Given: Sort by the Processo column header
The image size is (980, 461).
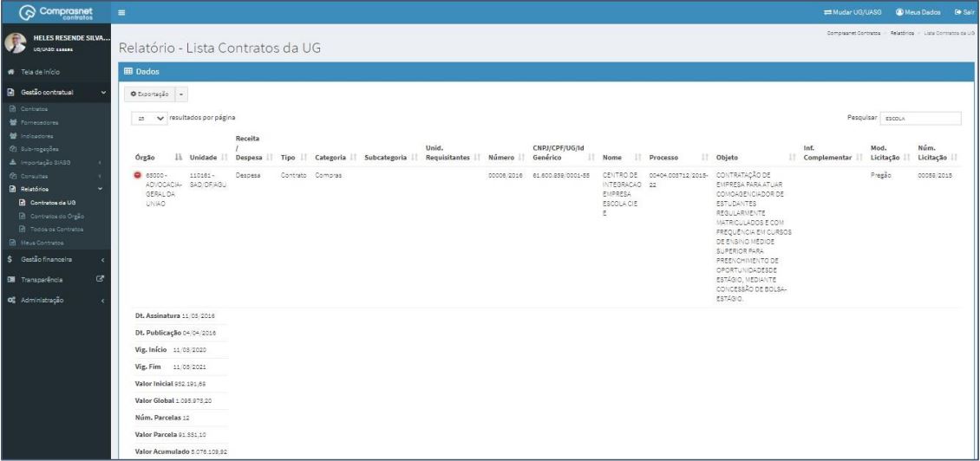Looking at the screenshot, I should pos(679,158).
